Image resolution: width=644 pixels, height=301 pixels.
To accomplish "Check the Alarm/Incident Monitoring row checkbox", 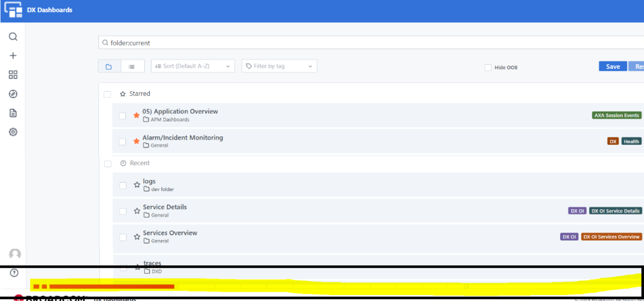I will point(122,141).
